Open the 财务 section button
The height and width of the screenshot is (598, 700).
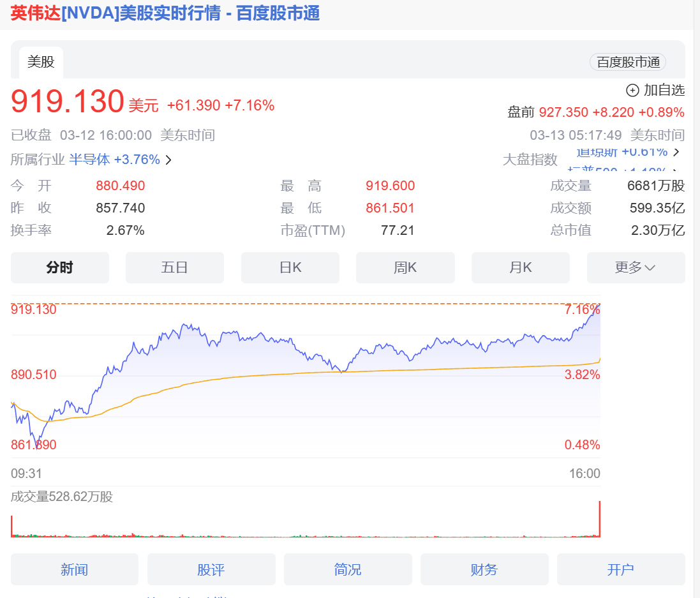[x=484, y=569]
